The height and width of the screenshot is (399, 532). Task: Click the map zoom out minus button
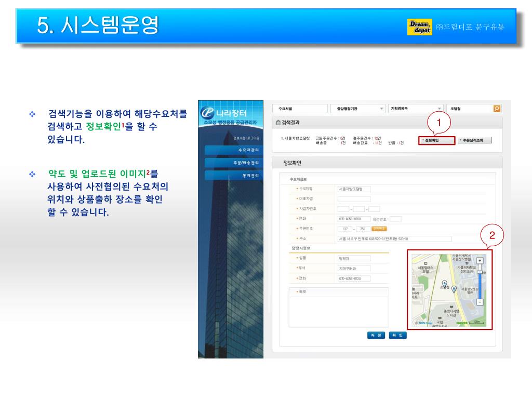pyautogui.click(x=480, y=302)
